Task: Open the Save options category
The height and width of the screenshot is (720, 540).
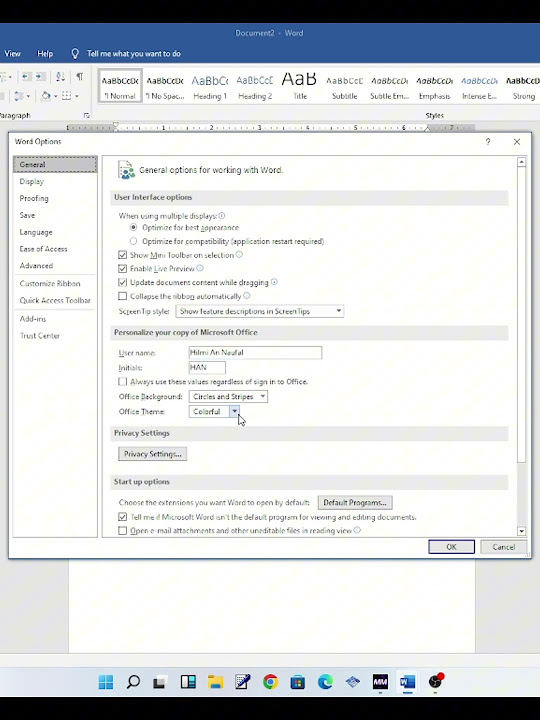Action: [55, 215]
